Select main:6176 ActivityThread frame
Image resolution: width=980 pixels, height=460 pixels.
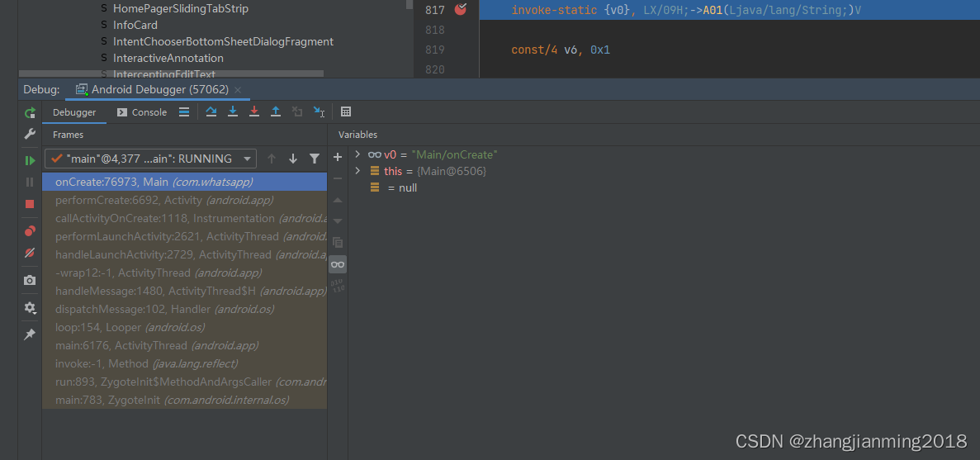[184, 345]
